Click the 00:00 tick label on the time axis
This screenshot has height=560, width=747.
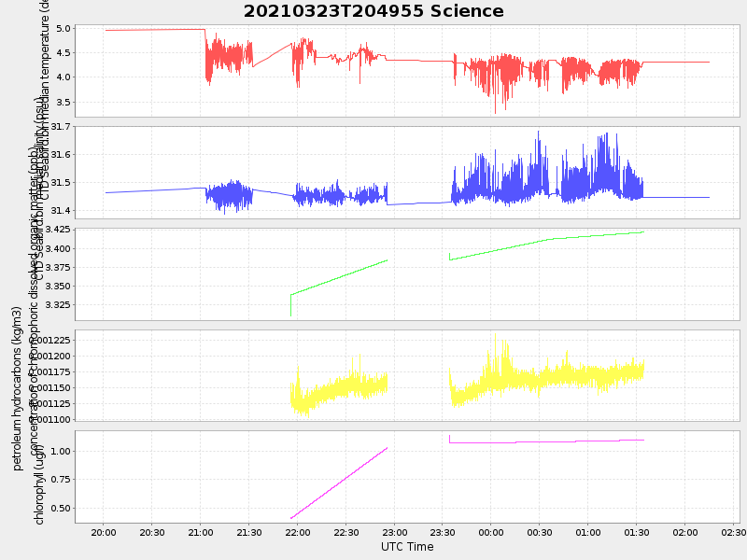point(491,533)
